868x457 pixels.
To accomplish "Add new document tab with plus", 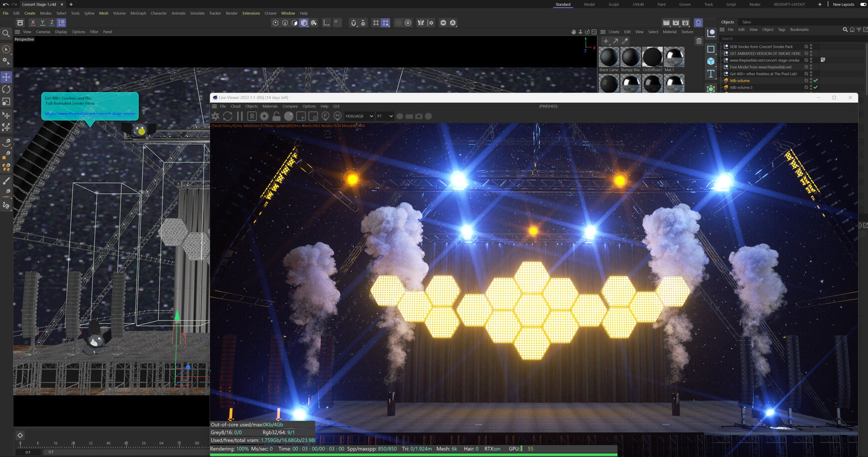I will 71,4.
